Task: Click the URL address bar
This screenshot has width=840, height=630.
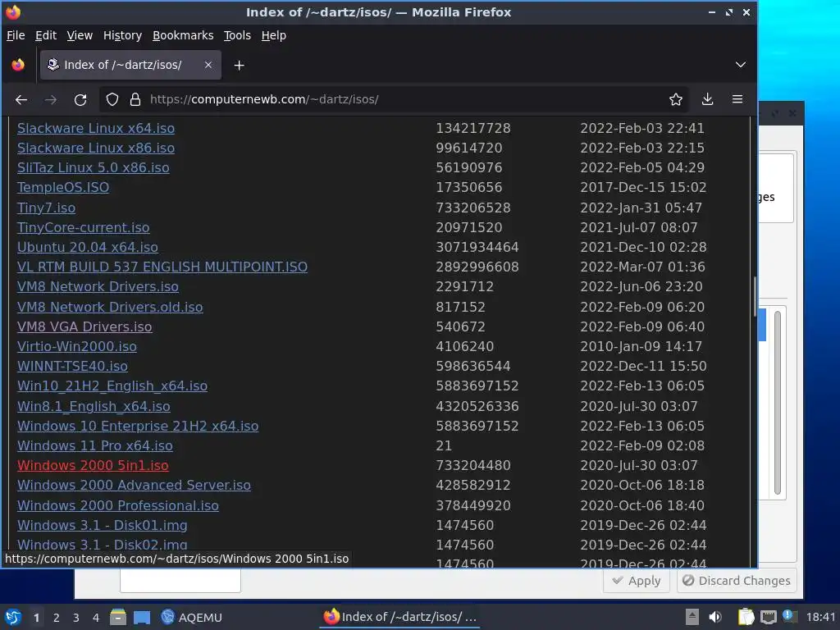Action: [394, 99]
